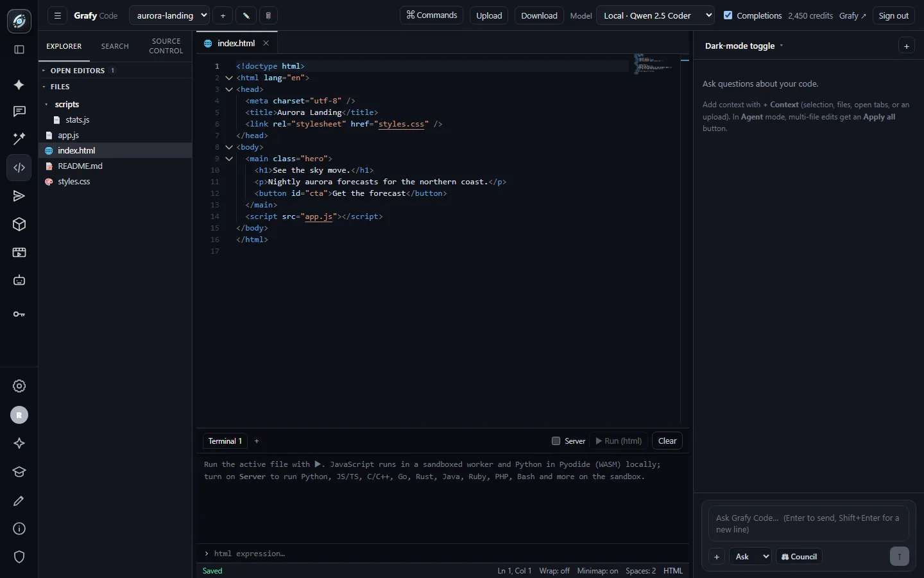Open the Ask mode dropdown
Screen dimensions: 924x578
pos(750,557)
